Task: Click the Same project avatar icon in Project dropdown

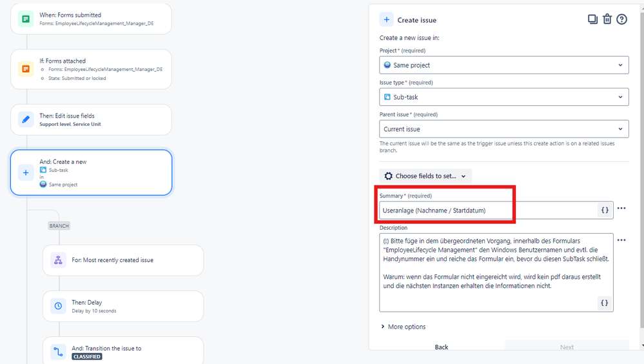Action: pos(387,65)
